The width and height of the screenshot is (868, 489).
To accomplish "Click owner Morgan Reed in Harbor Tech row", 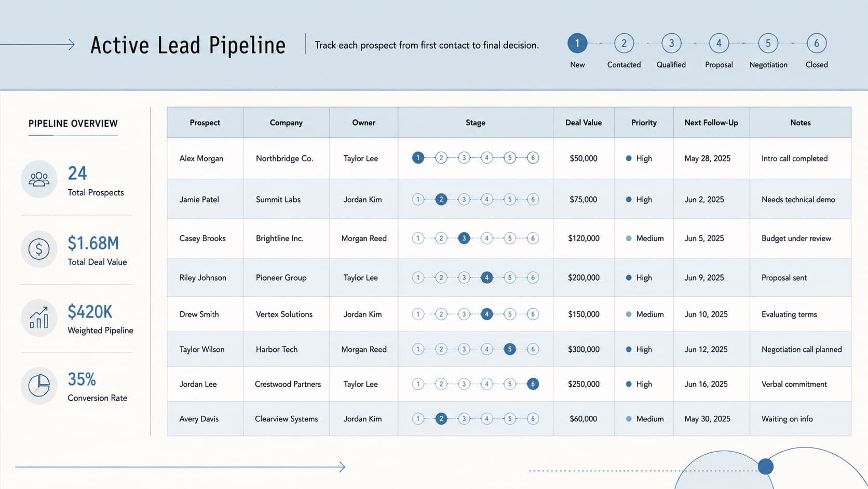I will pos(364,349).
